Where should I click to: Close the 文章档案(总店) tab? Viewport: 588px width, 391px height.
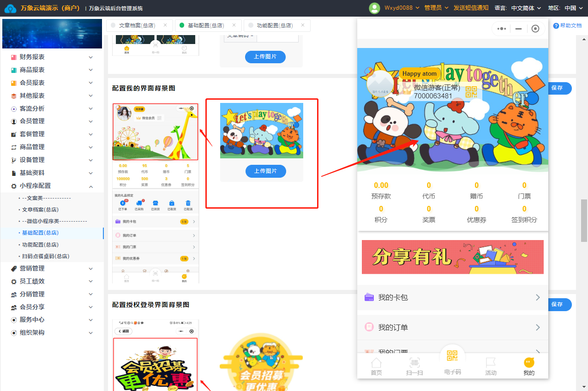pyautogui.click(x=165, y=25)
